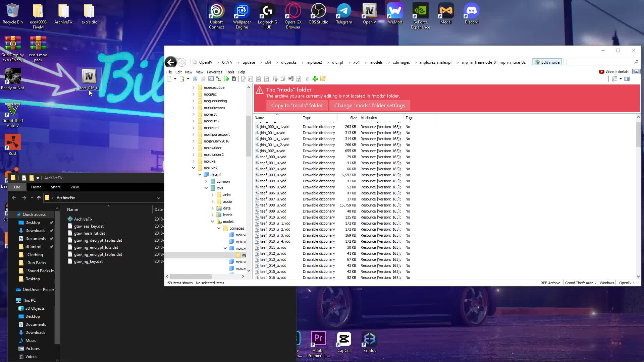Switch to the Share ribbon tab

(x=56, y=187)
